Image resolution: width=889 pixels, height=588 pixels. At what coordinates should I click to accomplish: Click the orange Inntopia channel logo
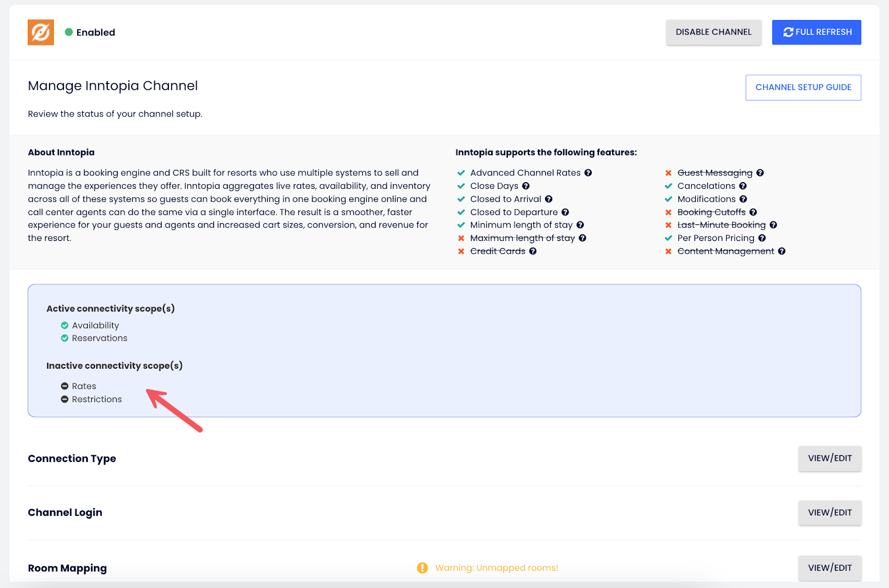[x=41, y=32]
